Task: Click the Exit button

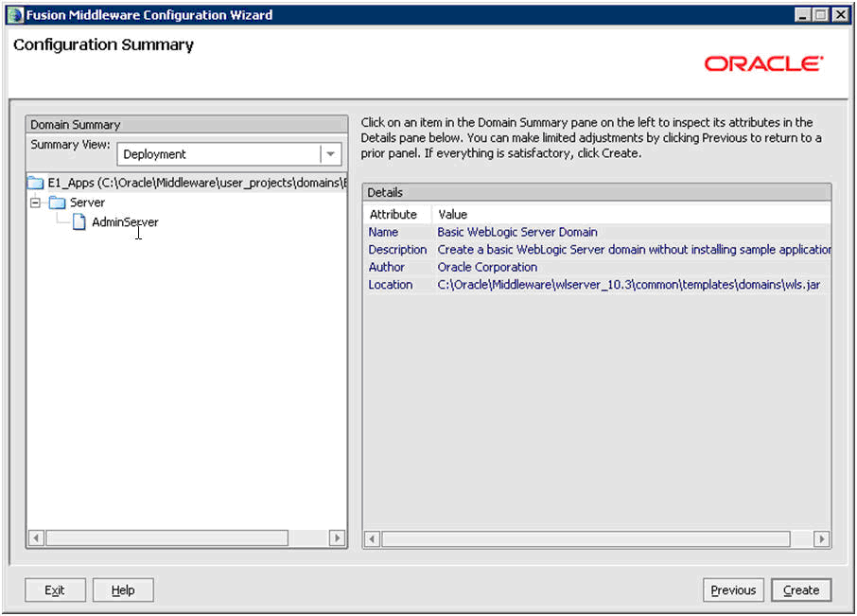Action: [x=55, y=590]
